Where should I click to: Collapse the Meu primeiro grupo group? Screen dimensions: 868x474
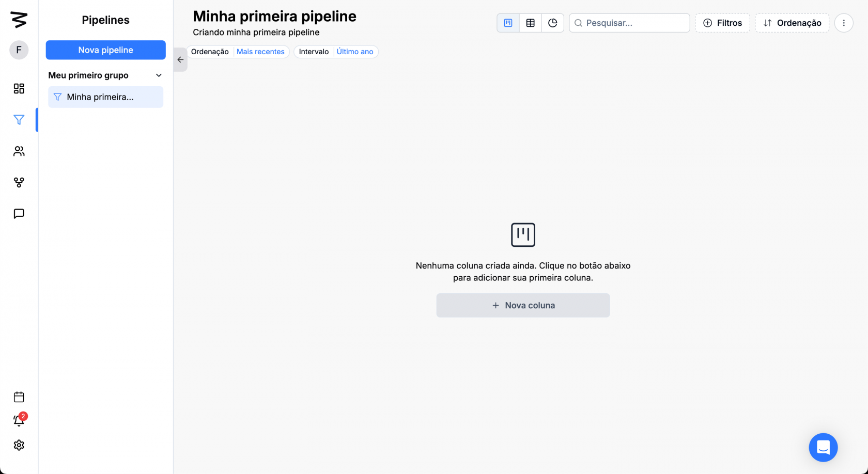click(159, 75)
